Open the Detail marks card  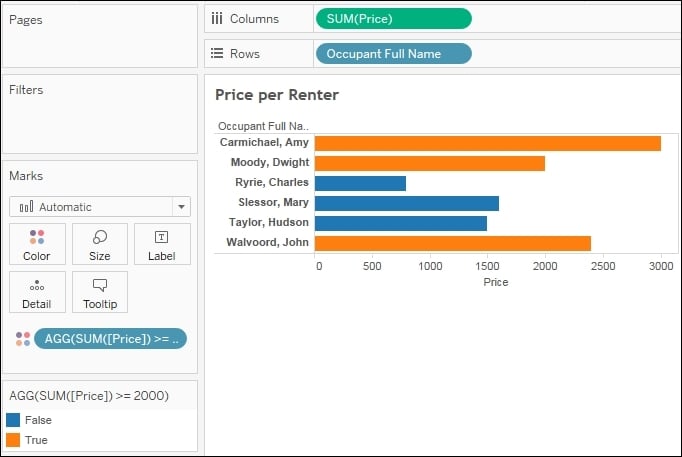(37, 292)
